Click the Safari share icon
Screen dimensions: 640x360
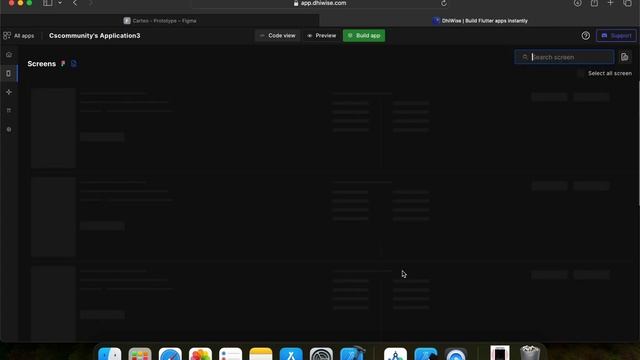594,3
